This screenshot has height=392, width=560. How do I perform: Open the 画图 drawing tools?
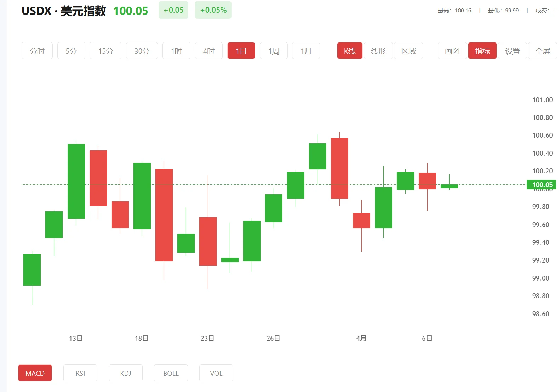click(452, 51)
